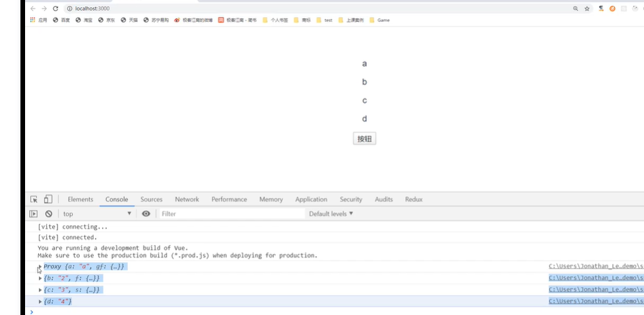Open the 天猫 bookmark
644x315 pixels.
(x=129, y=20)
